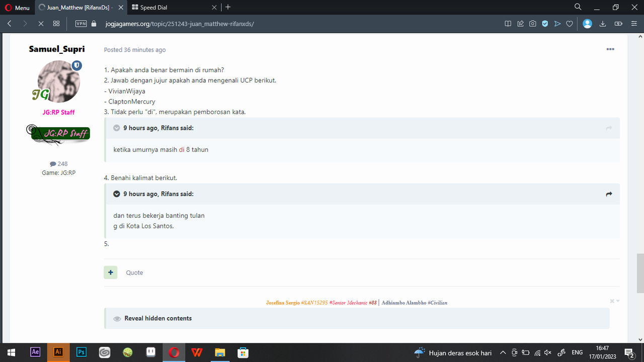Switch to Adobe Illustrator in taskbar
Image resolution: width=644 pixels, height=362 pixels.
58,352
